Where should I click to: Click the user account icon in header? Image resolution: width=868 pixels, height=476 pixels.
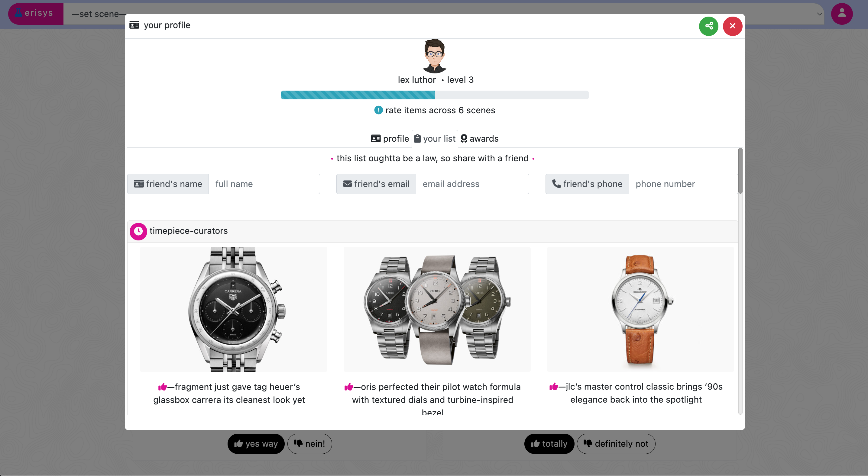(842, 14)
